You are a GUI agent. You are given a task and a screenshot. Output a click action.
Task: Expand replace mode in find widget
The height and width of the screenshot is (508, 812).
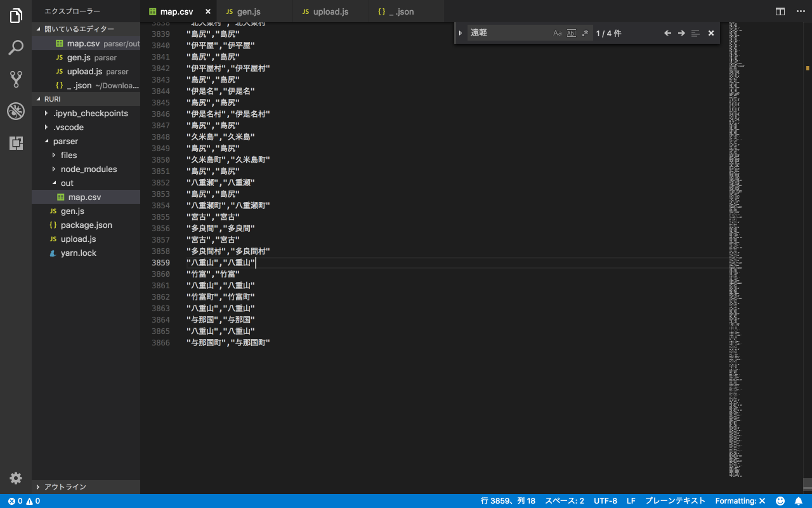click(x=461, y=33)
